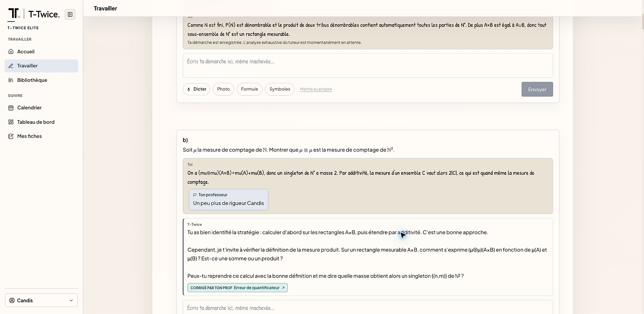Open the Symboles picker

280,89
